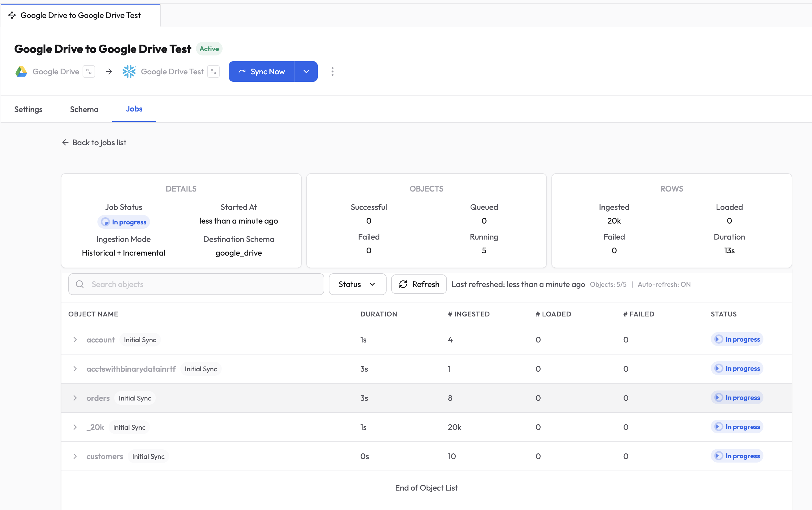Expand the acctswithbinarydatainrtf row

75,369
